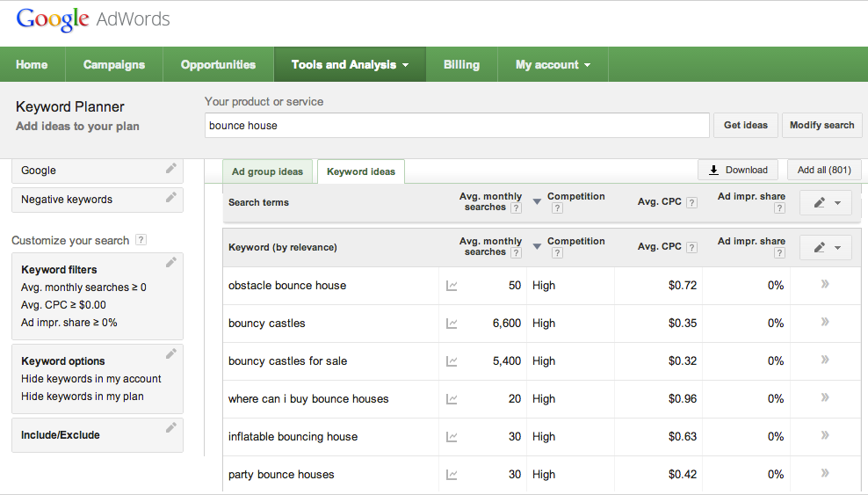868x495 pixels.
Task: Click Avg. CPC help question mark in Keyword header
Action: pyautogui.click(x=691, y=247)
